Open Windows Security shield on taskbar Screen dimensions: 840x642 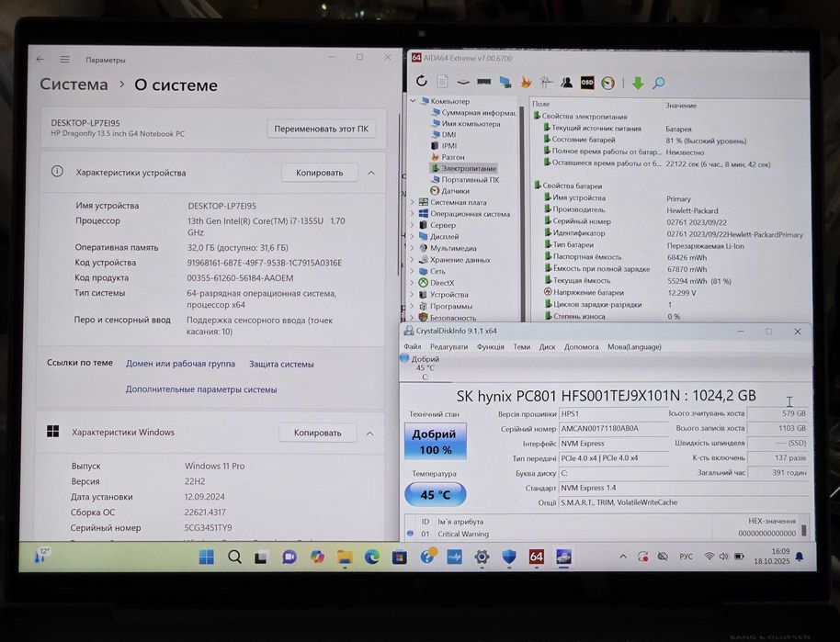509,557
